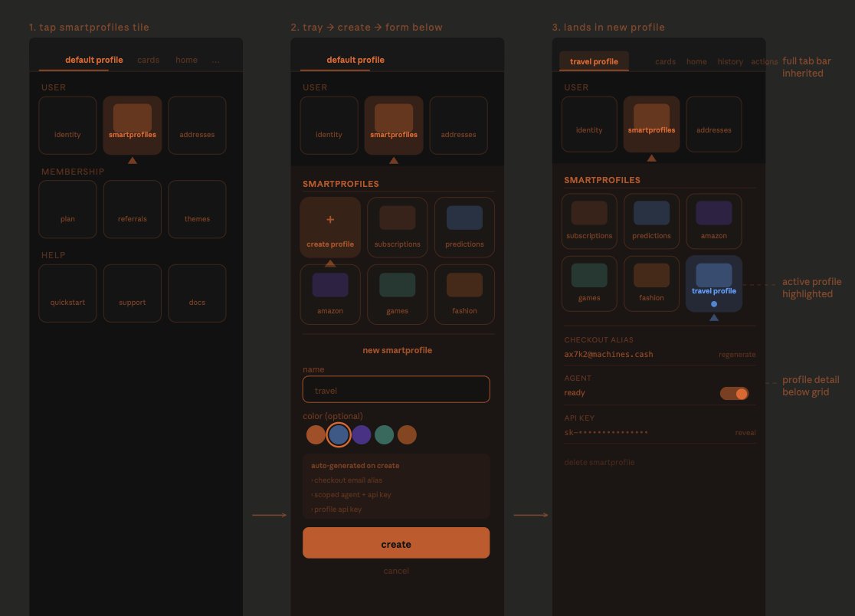Select the masked sk- API key value
The height and width of the screenshot is (616, 855).
[x=606, y=433]
